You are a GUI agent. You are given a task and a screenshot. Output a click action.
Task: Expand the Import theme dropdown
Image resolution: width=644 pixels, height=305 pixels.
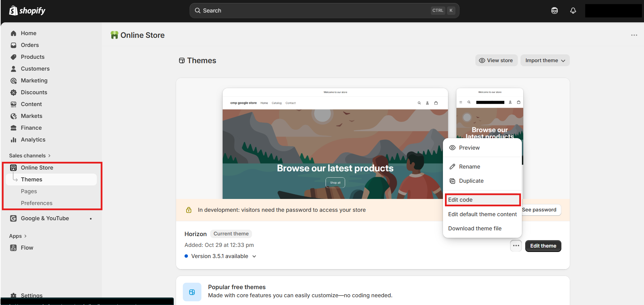click(x=544, y=60)
